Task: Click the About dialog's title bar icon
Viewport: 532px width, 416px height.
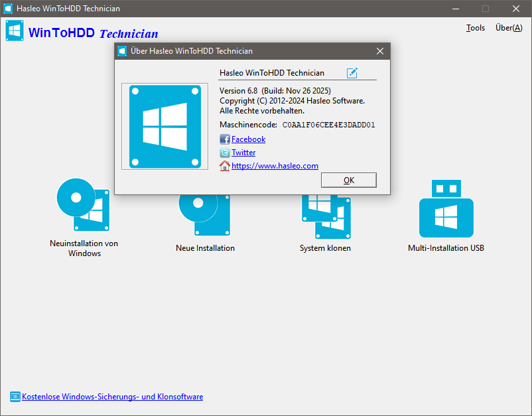Action: (x=121, y=51)
